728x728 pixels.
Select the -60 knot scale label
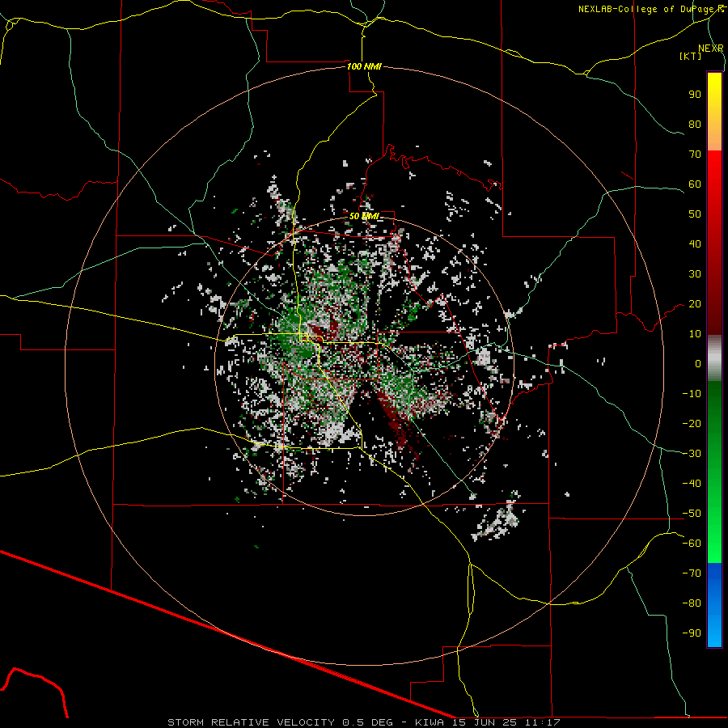692,544
